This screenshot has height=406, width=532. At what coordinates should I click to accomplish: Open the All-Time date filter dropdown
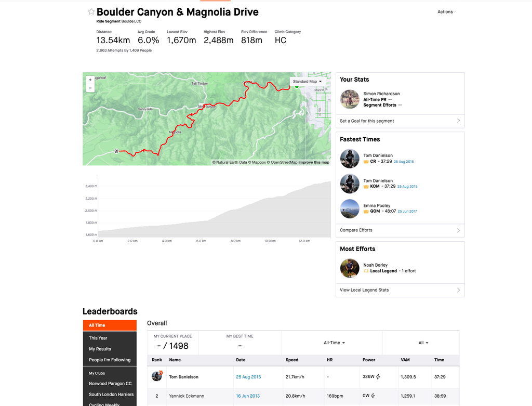click(x=334, y=343)
